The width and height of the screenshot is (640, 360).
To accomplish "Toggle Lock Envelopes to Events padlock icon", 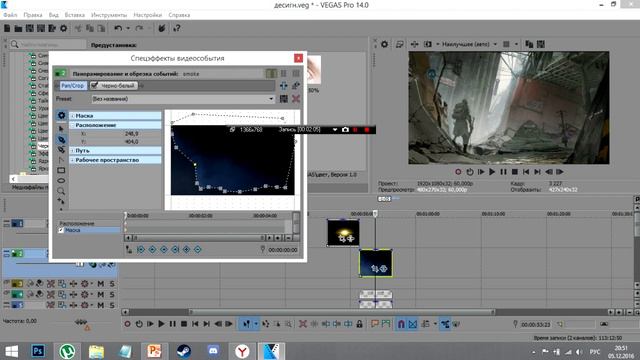I will pyautogui.click(x=359, y=324).
